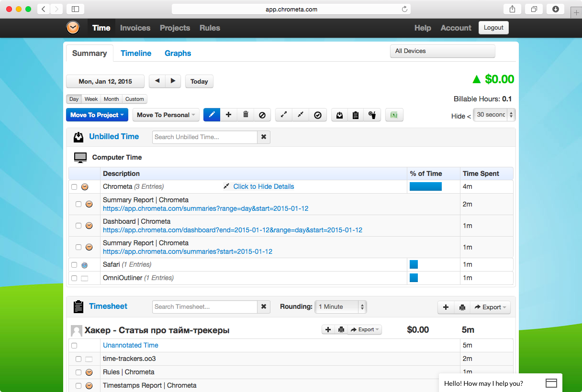Select the Week range
This screenshot has width=582, height=392.
click(x=91, y=99)
